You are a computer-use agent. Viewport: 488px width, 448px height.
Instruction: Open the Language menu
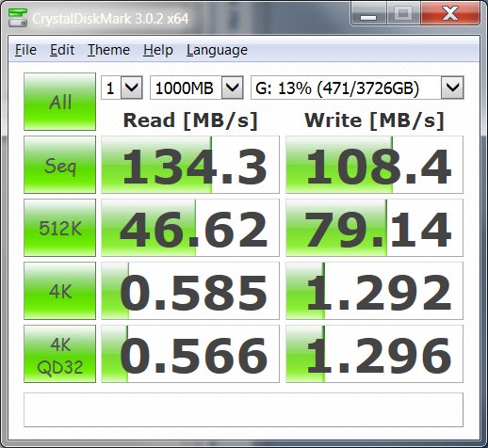[x=217, y=50]
